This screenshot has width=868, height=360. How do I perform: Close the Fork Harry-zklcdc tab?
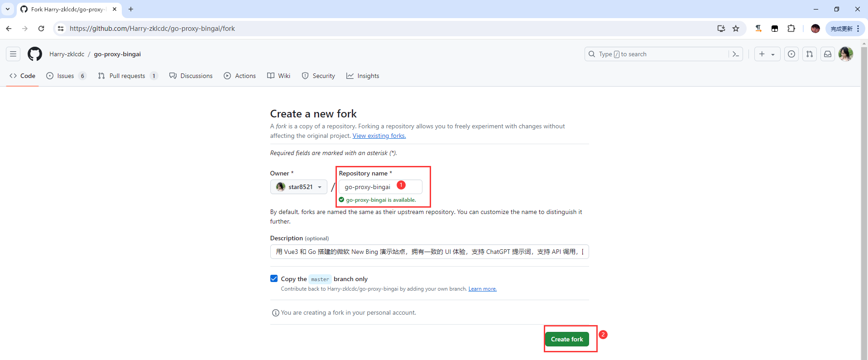tap(115, 9)
